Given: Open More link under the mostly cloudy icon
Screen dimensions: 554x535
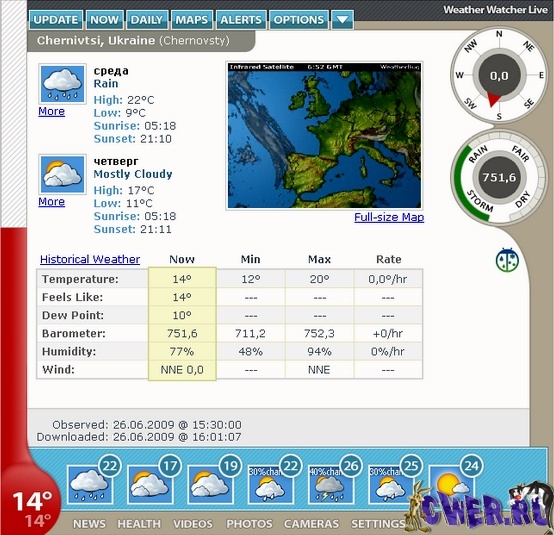Looking at the screenshot, I should 52,202.
